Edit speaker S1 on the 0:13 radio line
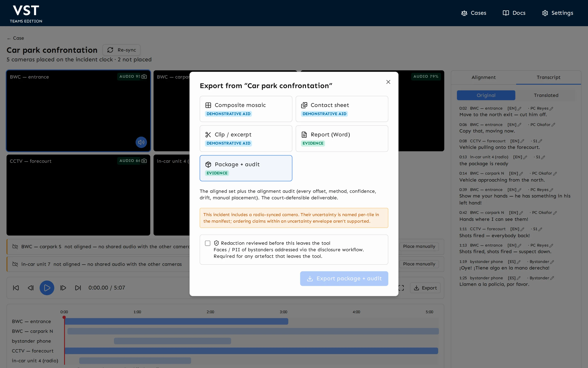The height and width of the screenshot is (368, 588). point(543,157)
